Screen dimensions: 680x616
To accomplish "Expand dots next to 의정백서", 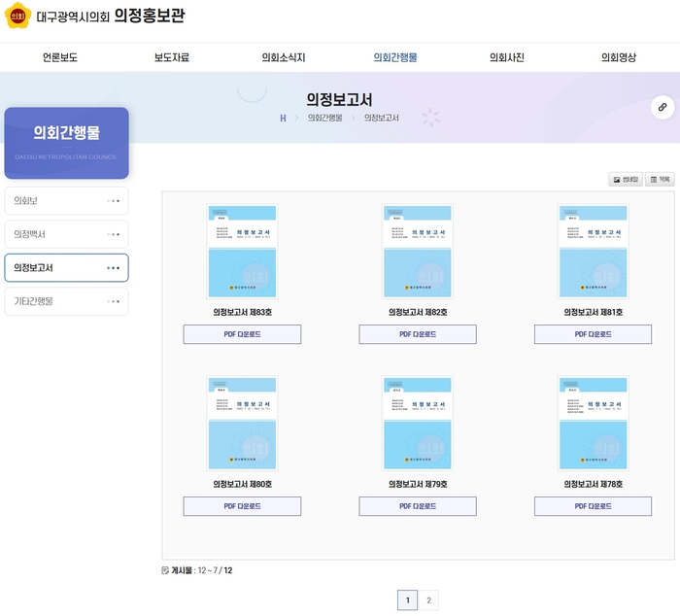I will [x=114, y=234].
